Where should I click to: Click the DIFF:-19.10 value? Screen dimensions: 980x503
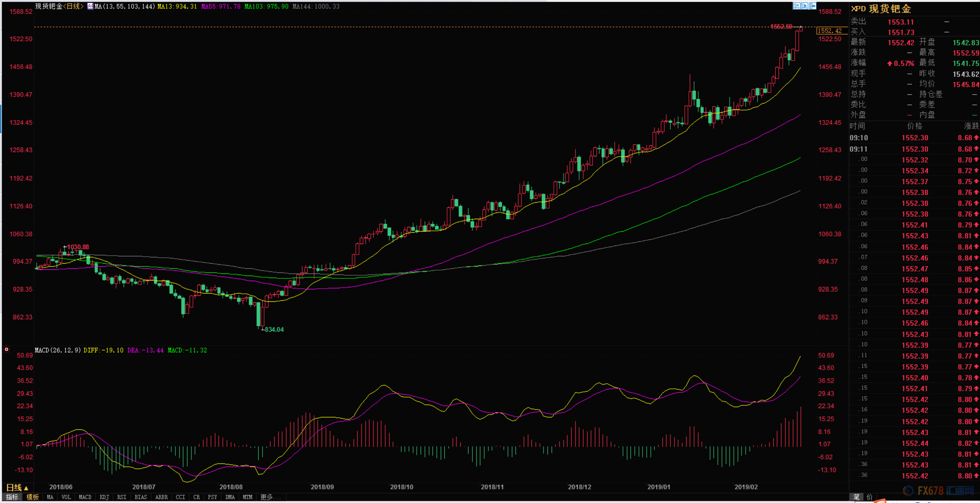click(103, 350)
